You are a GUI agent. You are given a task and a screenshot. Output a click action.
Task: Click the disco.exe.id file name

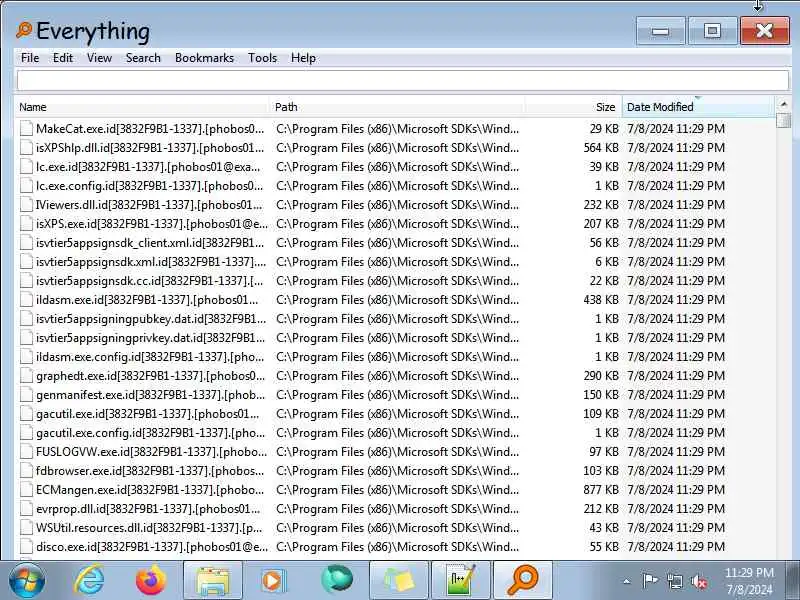click(x=152, y=547)
